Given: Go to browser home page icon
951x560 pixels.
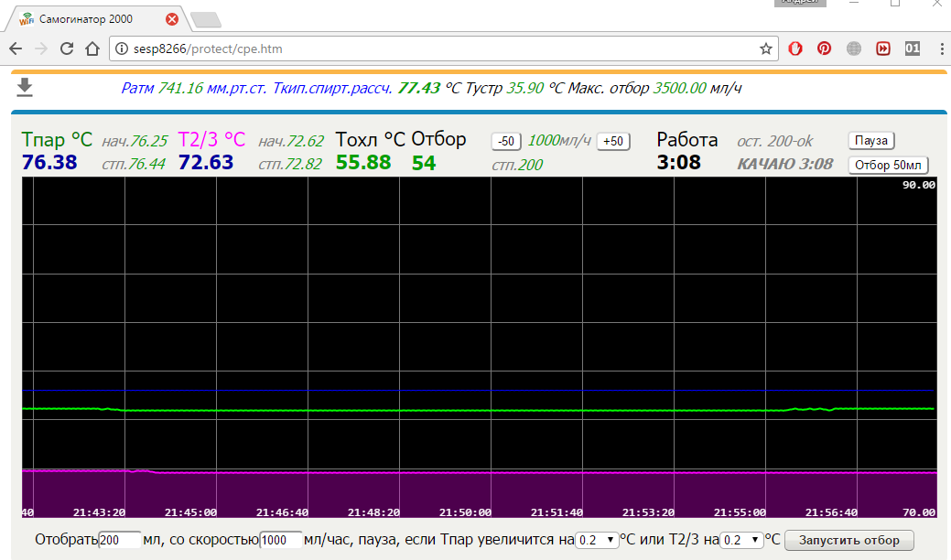Looking at the screenshot, I should (92, 49).
